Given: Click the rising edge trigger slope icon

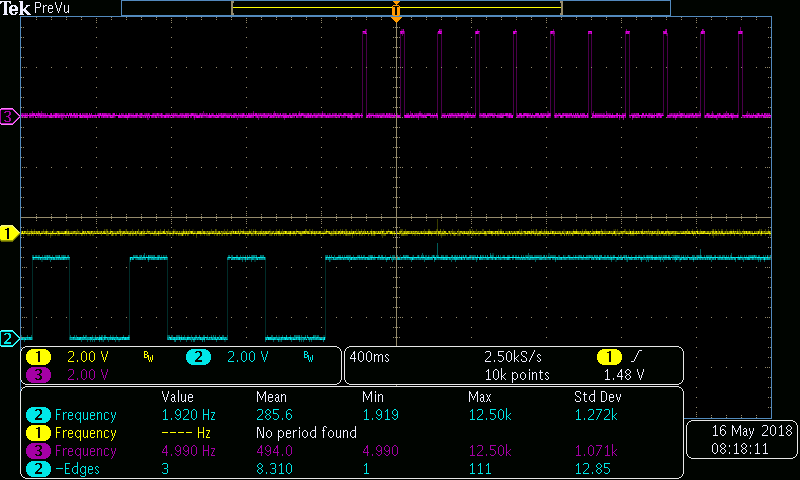Looking at the screenshot, I should pos(636,357).
